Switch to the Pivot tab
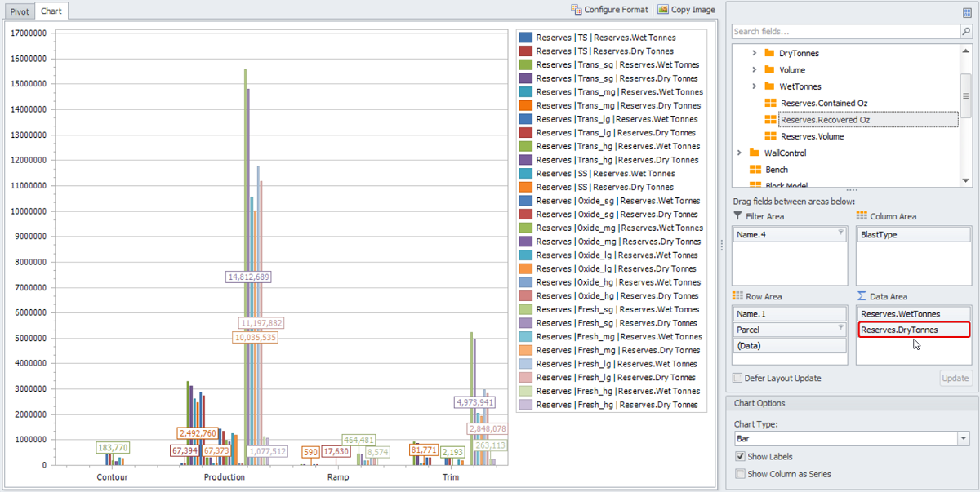This screenshot has width=980, height=492. coord(20,11)
